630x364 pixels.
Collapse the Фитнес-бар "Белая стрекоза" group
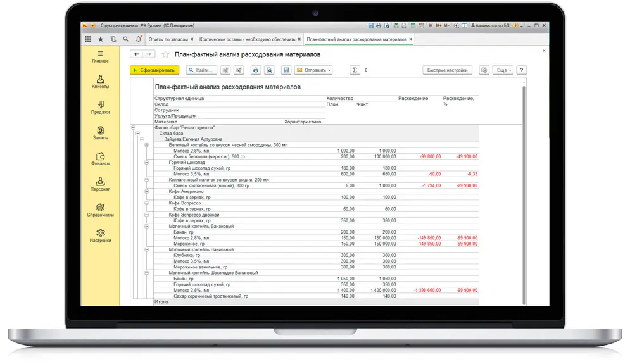click(134, 128)
